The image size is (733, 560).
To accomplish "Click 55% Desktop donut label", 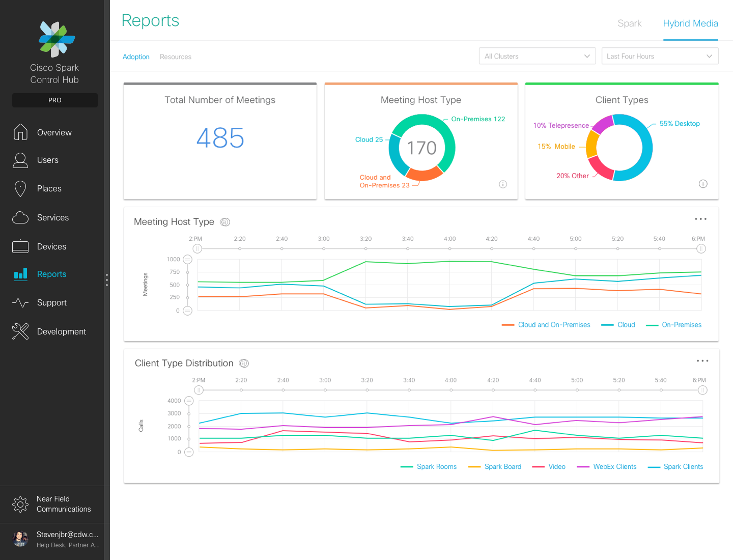I will click(x=680, y=124).
